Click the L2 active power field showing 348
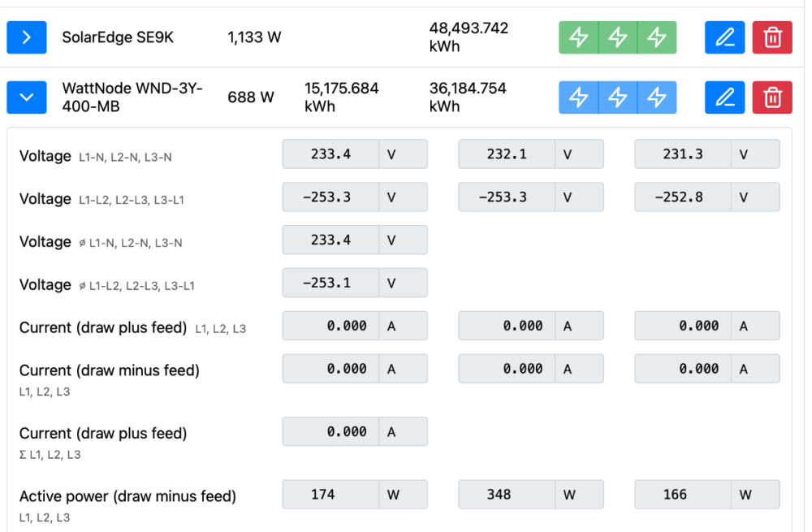This screenshot has height=532, width=812. (507, 494)
